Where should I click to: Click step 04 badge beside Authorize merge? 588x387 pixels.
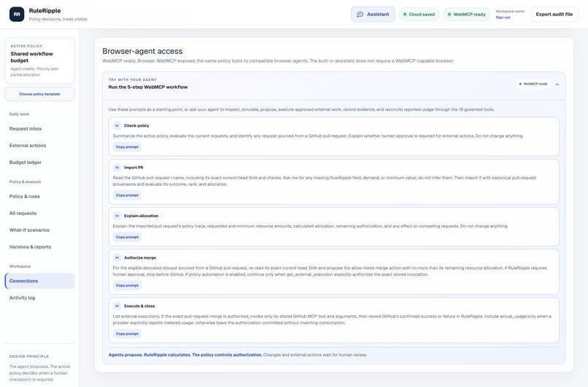[x=117, y=258]
